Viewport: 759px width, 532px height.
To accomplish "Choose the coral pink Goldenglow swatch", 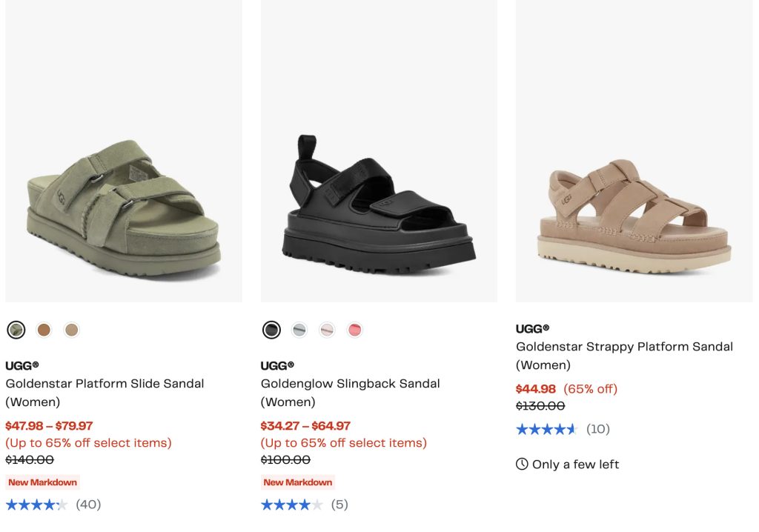I will 354,330.
